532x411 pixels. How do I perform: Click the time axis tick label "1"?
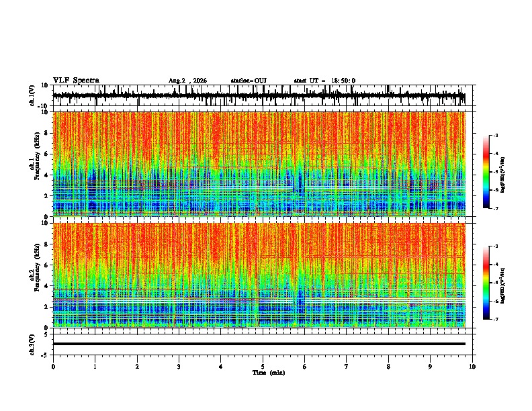tap(95, 367)
